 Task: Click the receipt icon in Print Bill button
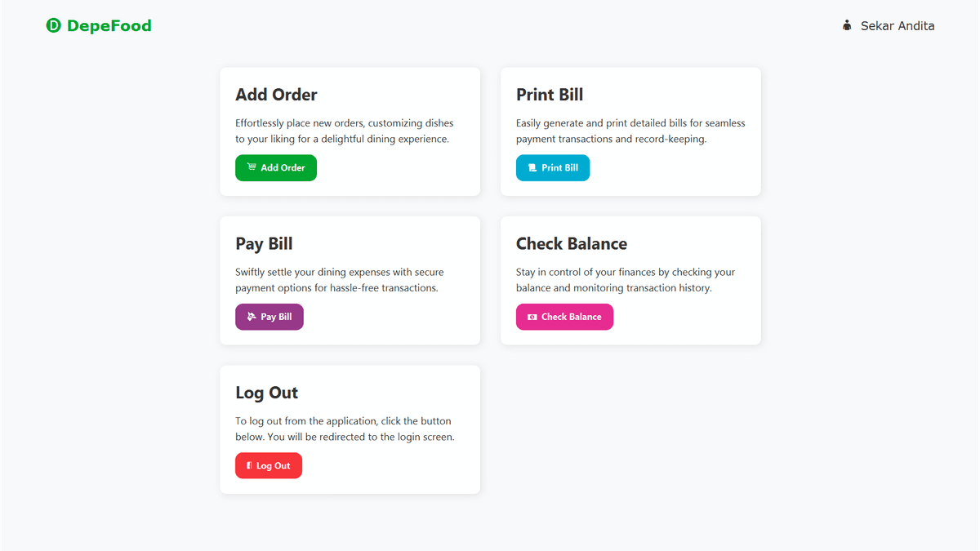(532, 168)
